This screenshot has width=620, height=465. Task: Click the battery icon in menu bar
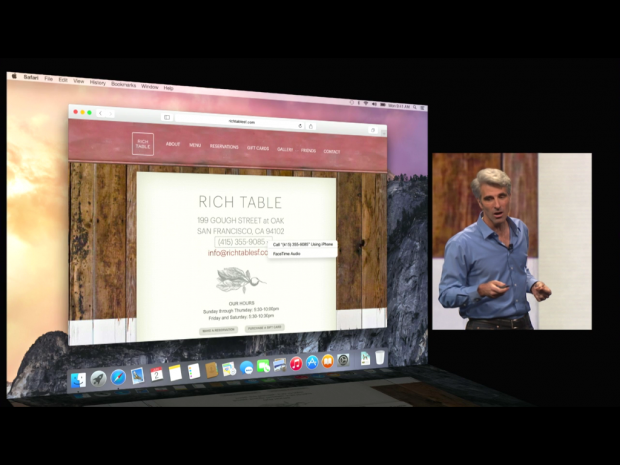[382, 105]
